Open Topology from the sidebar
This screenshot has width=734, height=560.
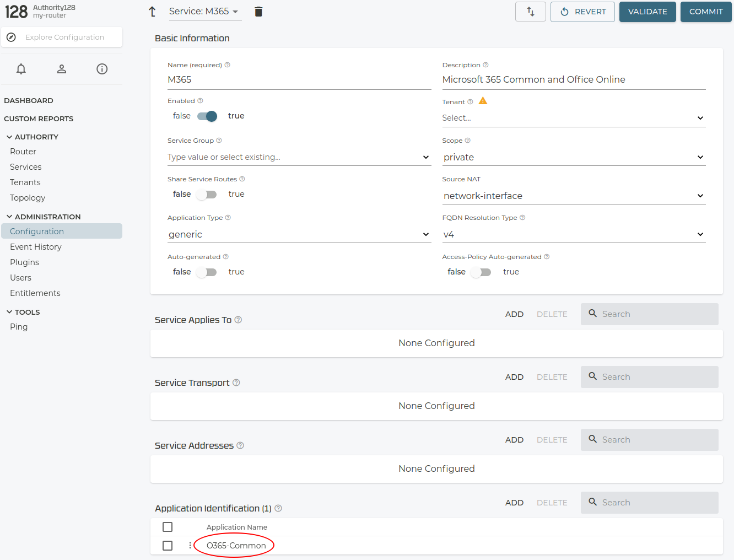(28, 198)
